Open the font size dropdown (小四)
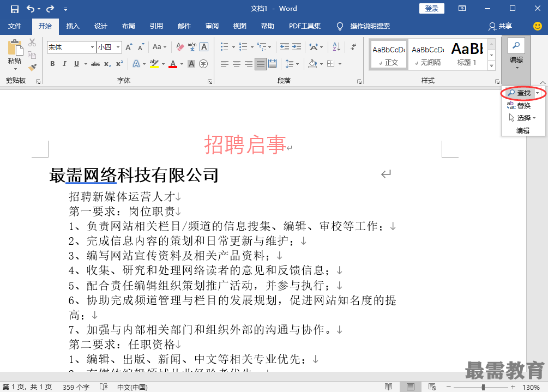 118,47
